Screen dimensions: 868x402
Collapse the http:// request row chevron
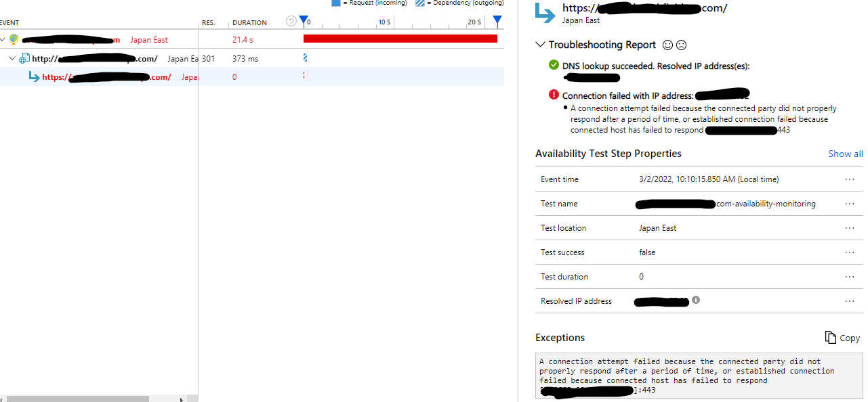12,58
